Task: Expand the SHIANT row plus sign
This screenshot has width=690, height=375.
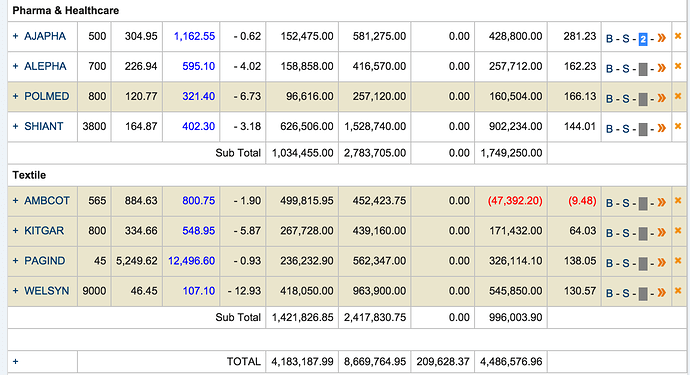Action: pos(15,126)
